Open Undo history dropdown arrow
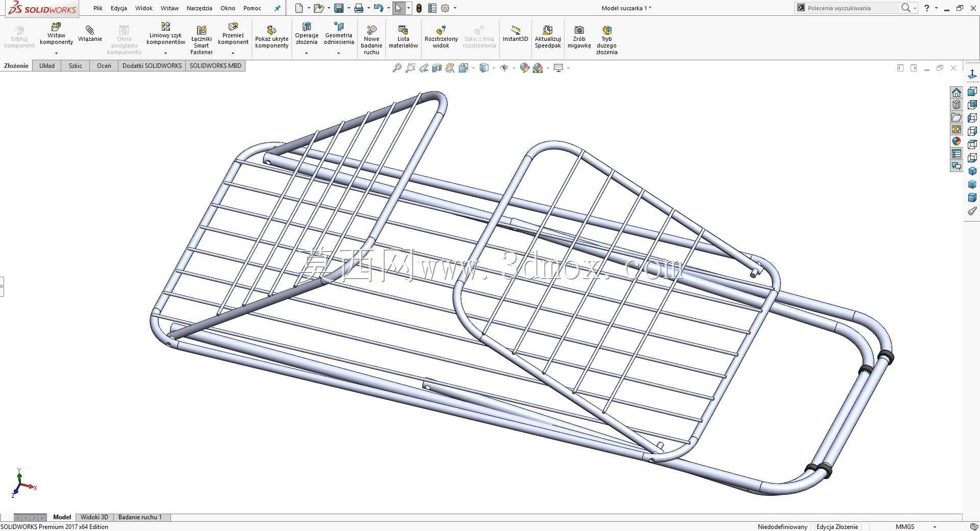This screenshot has width=980, height=531. (388, 8)
